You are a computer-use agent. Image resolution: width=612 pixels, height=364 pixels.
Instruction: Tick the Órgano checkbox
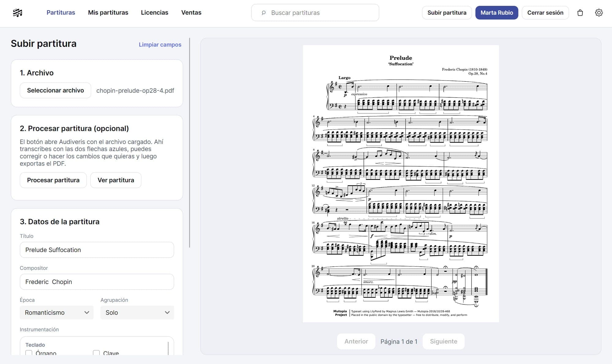29,353
